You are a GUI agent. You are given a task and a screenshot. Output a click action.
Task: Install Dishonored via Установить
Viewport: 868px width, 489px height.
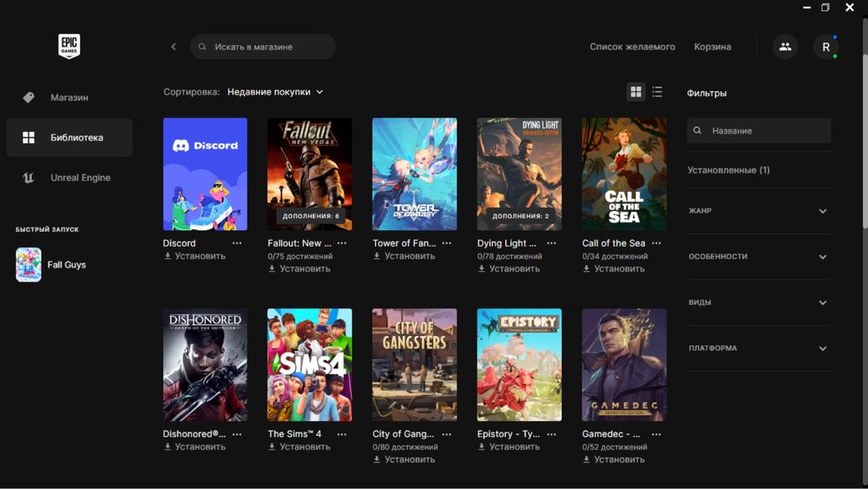[x=194, y=446]
